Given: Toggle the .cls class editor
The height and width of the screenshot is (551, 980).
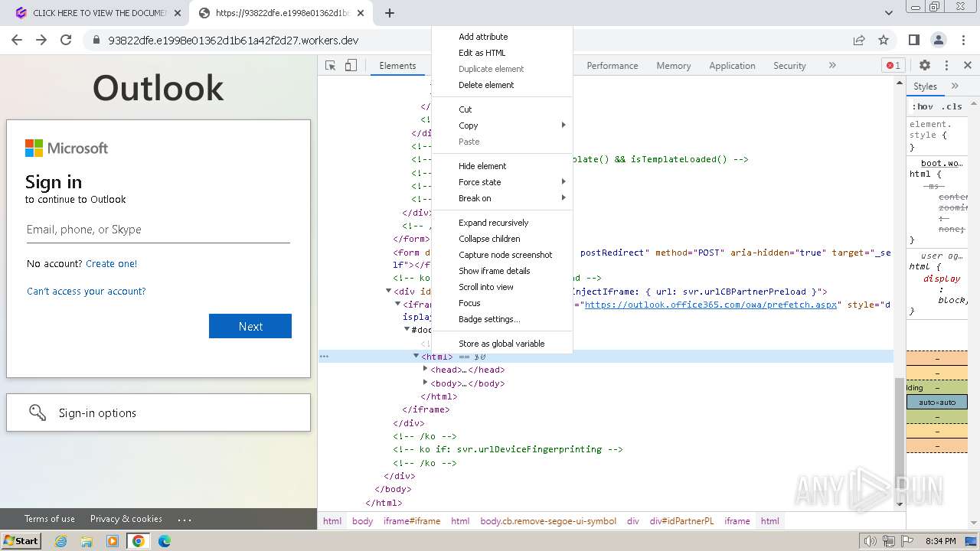Looking at the screenshot, I should pyautogui.click(x=952, y=106).
